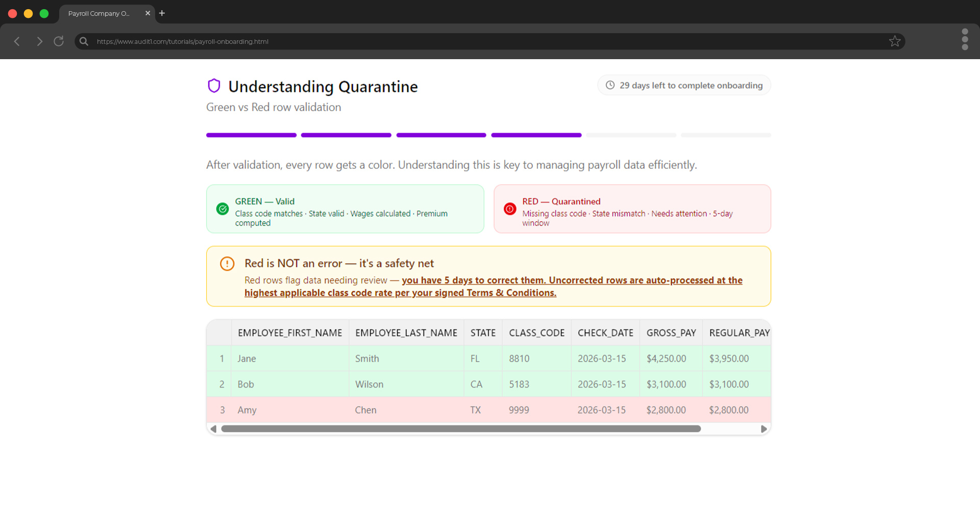Open a new browser tab
This screenshot has height=510, width=980.
click(x=162, y=13)
